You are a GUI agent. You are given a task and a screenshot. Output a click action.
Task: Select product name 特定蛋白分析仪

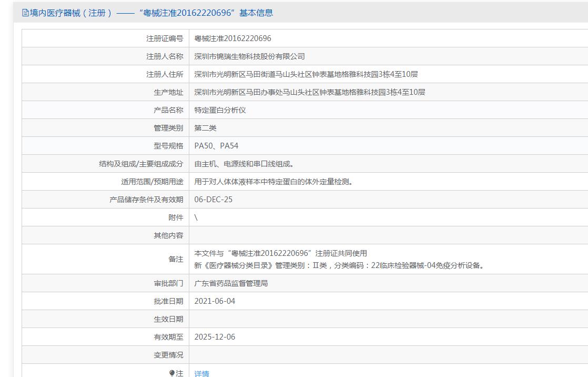click(220, 110)
